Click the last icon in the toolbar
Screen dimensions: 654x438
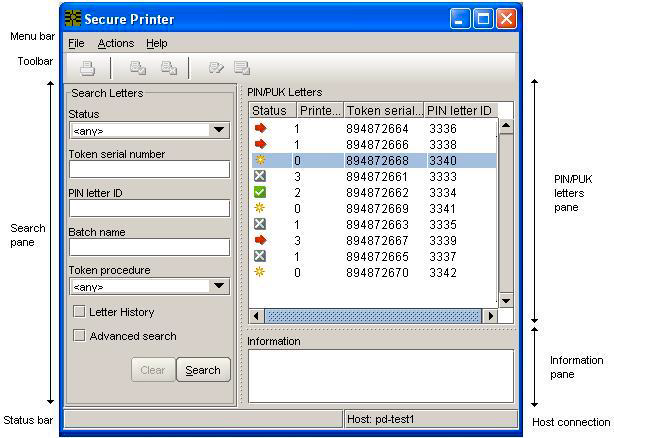point(242,68)
